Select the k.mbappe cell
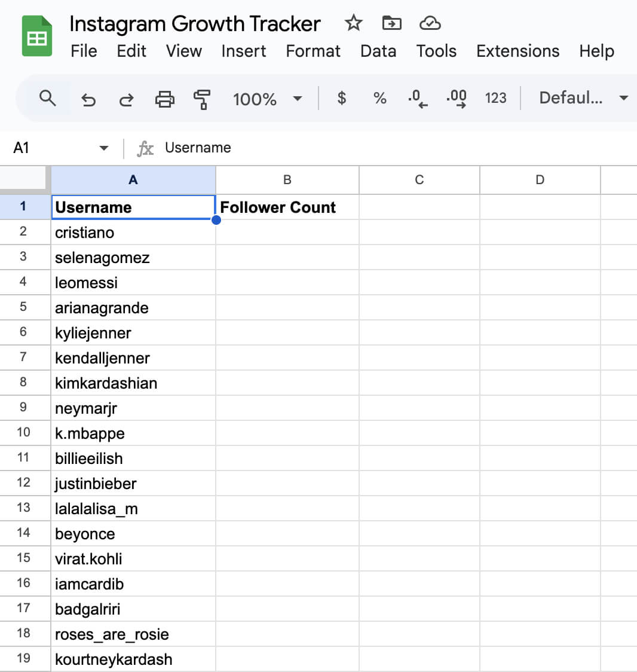 click(x=133, y=433)
